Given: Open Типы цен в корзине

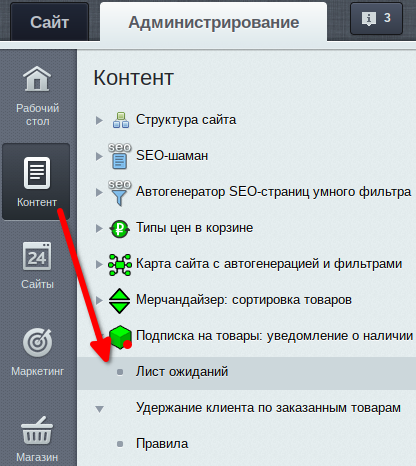Looking at the screenshot, I should click(194, 228).
